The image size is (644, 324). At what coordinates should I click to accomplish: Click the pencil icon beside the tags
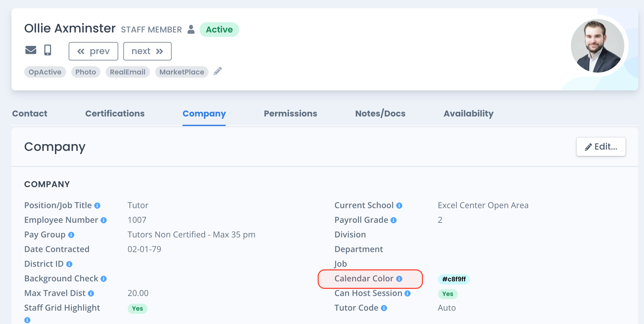point(218,71)
